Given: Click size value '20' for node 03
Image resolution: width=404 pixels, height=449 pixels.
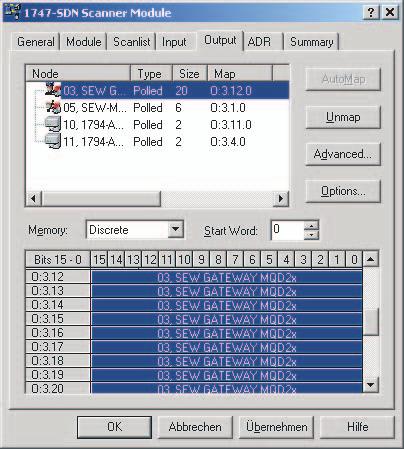Looking at the screenshot, I should pyautogui.click(x=182, y=91).
